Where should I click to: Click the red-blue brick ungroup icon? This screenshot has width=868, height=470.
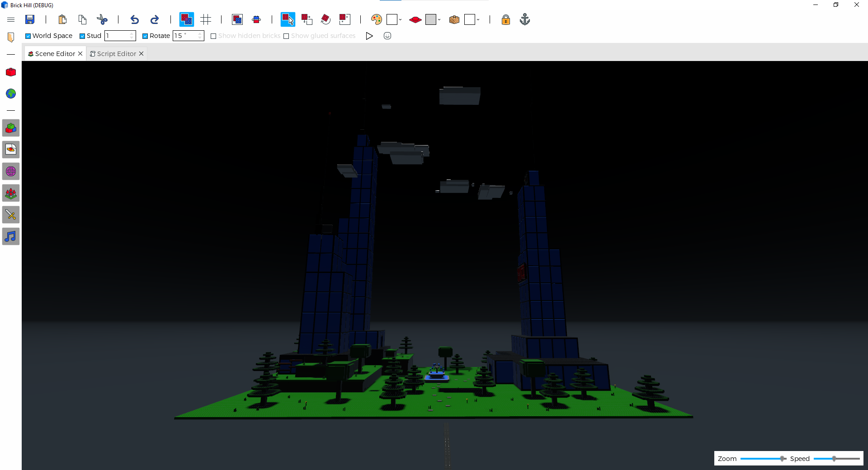[256, 19]
